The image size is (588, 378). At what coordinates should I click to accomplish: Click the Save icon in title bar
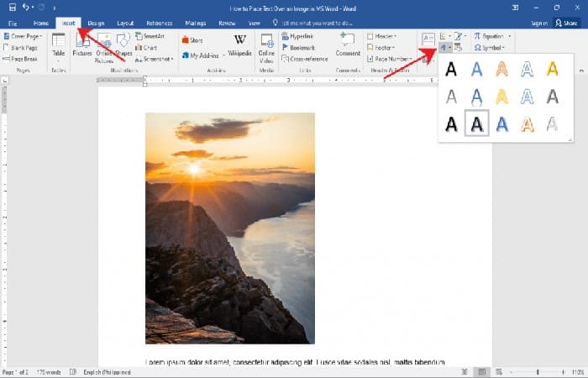10,7
